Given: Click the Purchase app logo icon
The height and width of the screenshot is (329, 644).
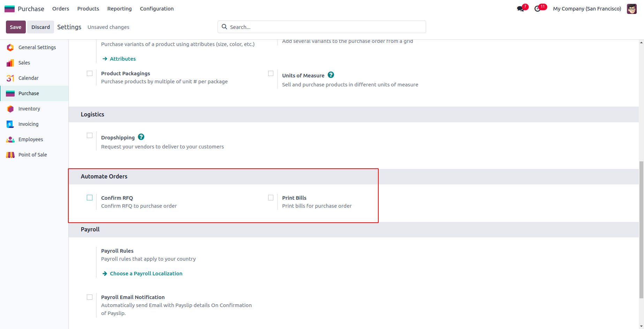Looking at the screenshot, I should point(9,9).
